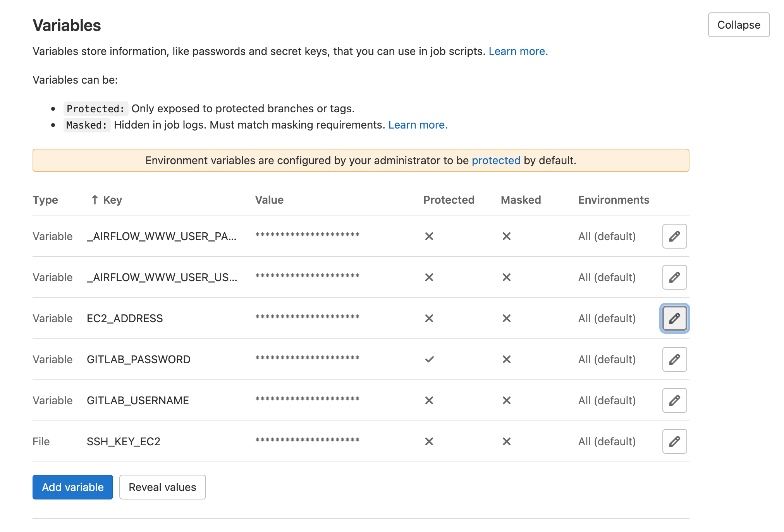Viewport: 784px width, 532px height.
Task: Click the Type column header
Action: point(45,200)
